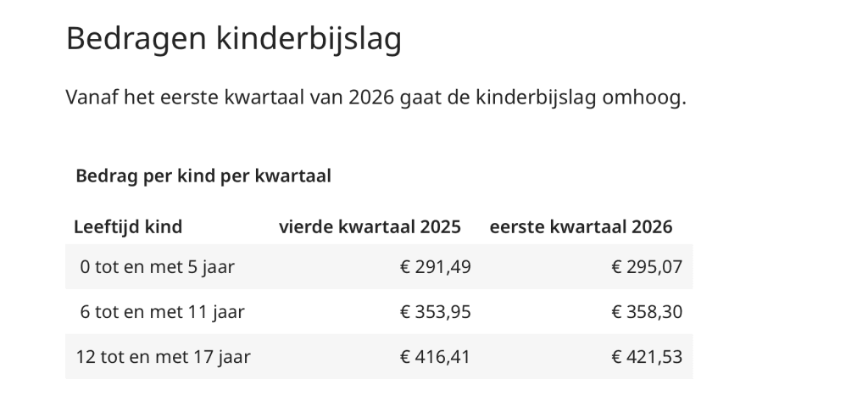The image size is (868, 407).
Task: Click the 'Leeftijd kind' column header
Action: 128,226
